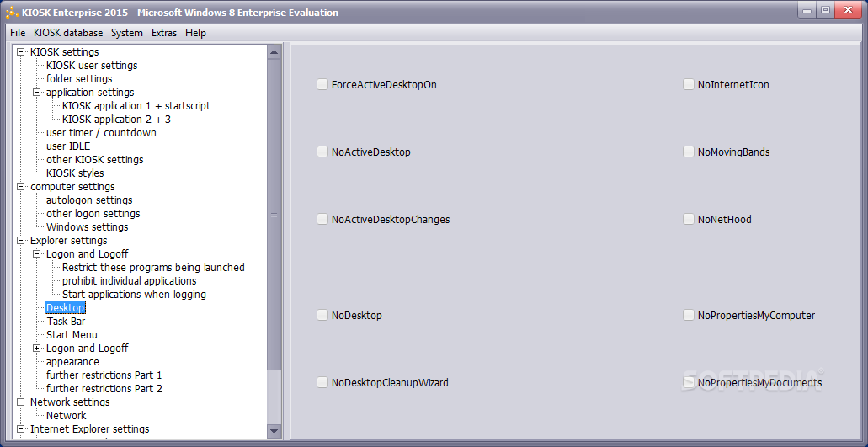Viewport: 868px width, 447px height.
Task: Open the System menu
Action: pos(127,33)
